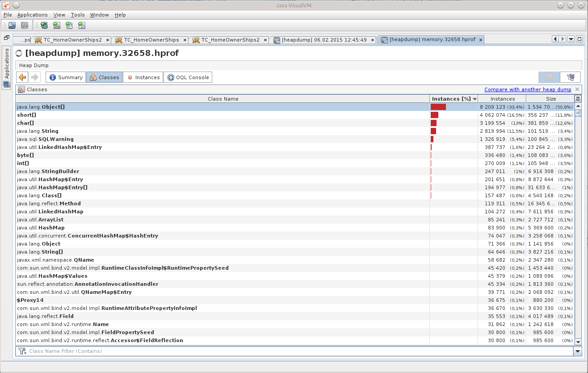Screen dimensions: 588x373
Task: Click the Add Application Snapshot toolbar icon
Action: 82,25
